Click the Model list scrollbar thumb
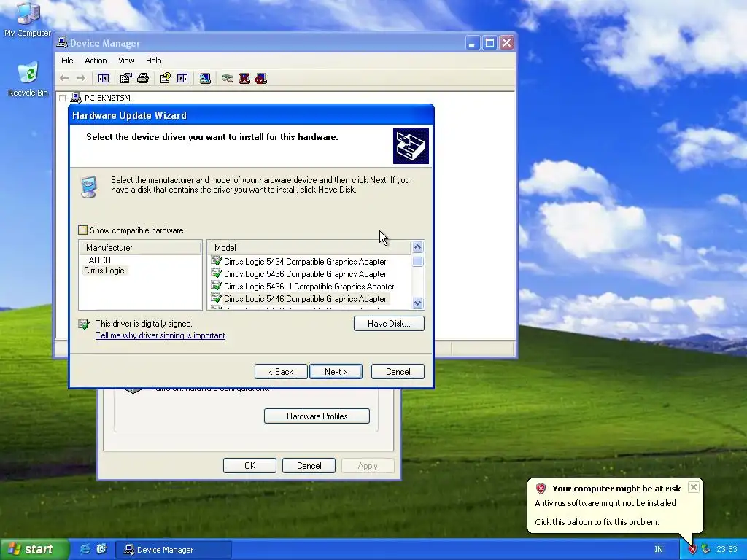747x560 pixels. [x=418, y=261]
